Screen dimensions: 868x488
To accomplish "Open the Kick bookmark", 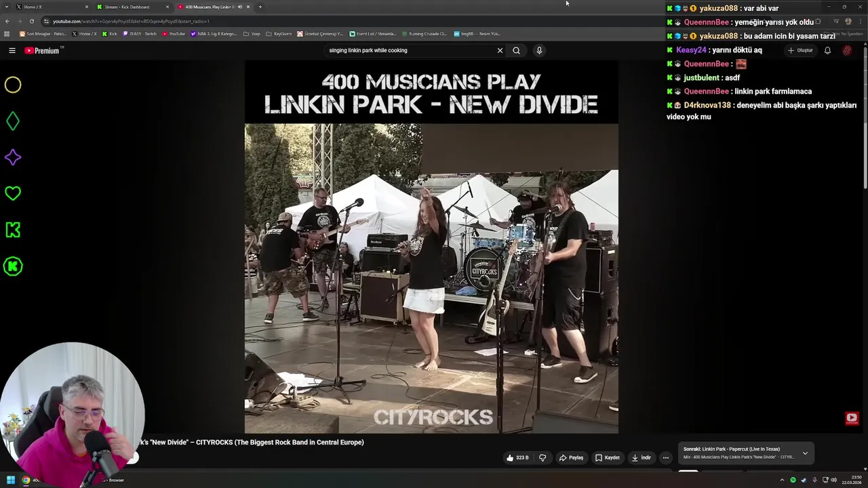I will 110,34.
